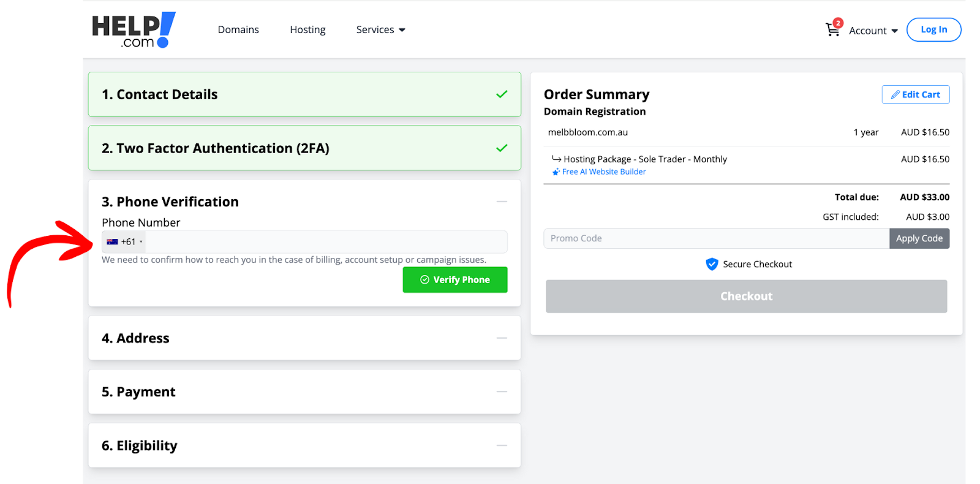Click the Contact Details green checkmark
Viewport: 980px width, 484px height.
pyautogui.click(x=502, y=94)
